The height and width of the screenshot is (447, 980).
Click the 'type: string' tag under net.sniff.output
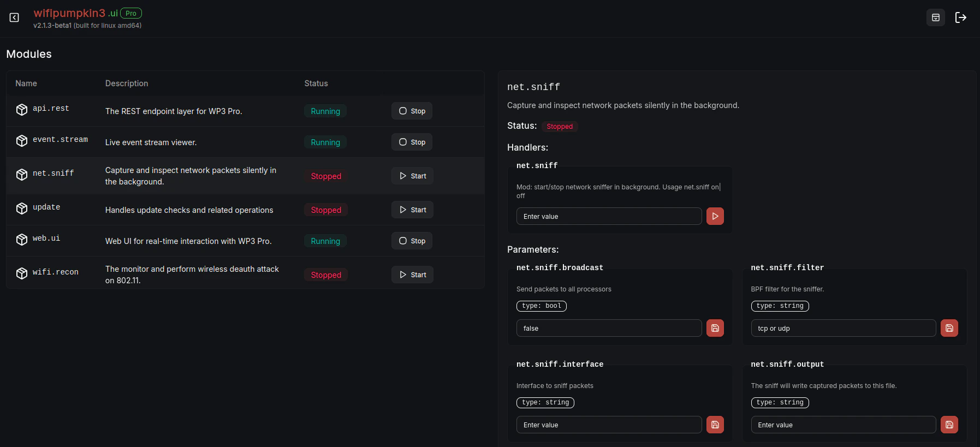(780, 402)
